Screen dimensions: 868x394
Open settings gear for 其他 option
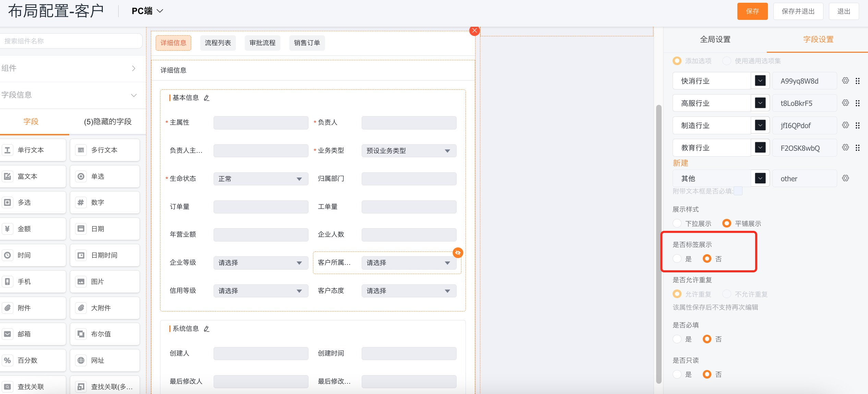click(845, 178)
